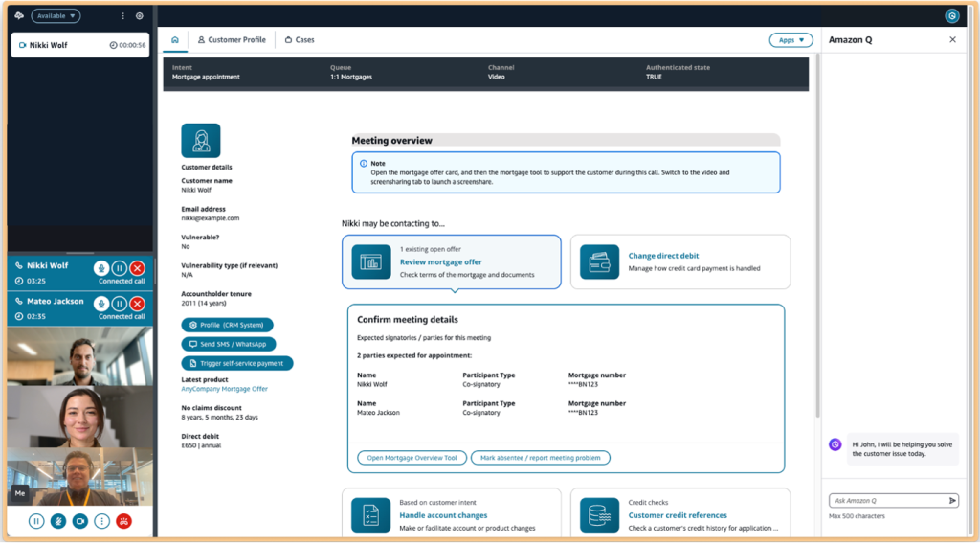The height and width of the screenshot is (545, 980).
Task: Open Profile (CRM System) button
Action: point(227,325)
